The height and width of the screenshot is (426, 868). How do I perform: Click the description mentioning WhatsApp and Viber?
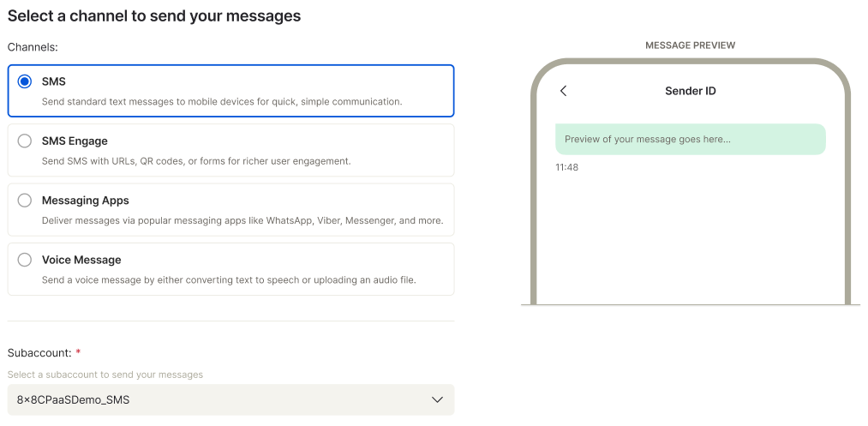click(x=242, y=220)
